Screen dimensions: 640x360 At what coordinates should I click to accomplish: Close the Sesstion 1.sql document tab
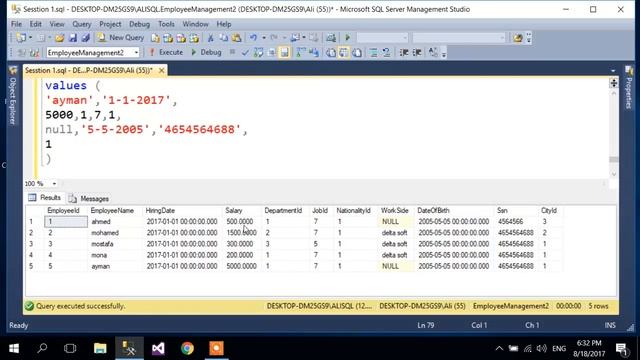[x=162, y=71]
